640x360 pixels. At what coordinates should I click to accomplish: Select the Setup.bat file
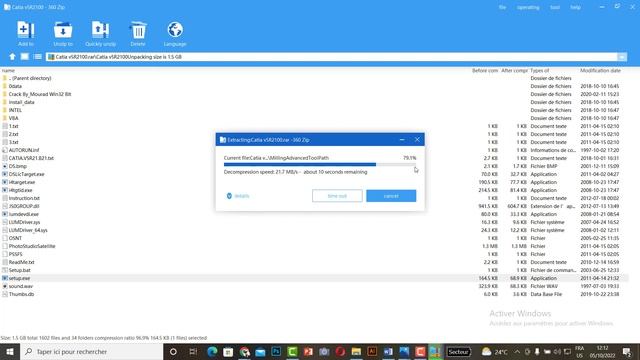pyautogui.click(x=17, y=270)
